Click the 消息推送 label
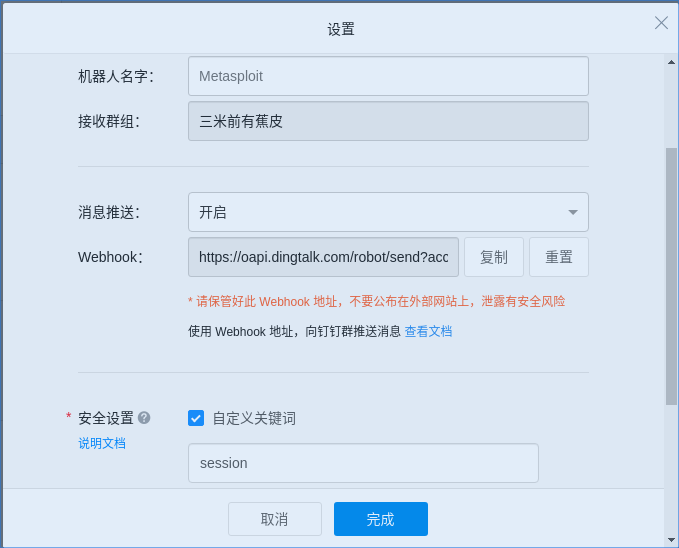679x548 pixels. [x=109, y=212]
